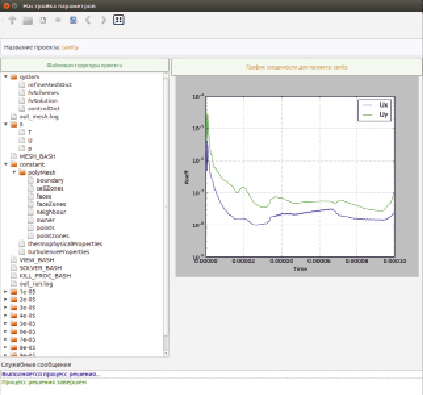Click the polyMesh folder icon
Image resolution: width=423 pixels, height=395 pixels.
[x=22, y=173]
